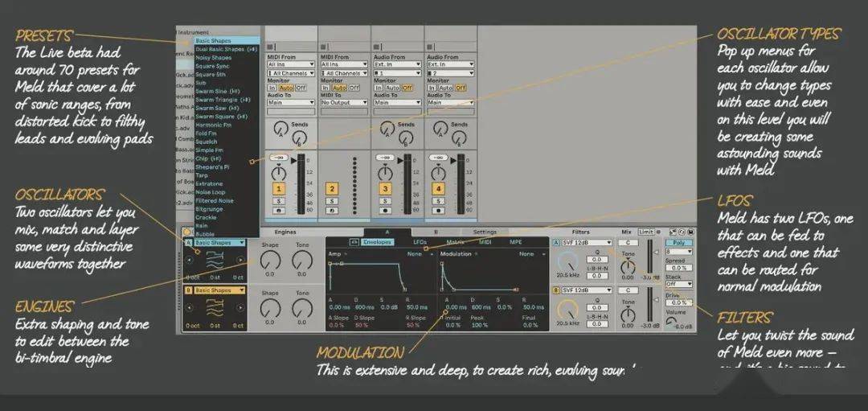Open the MIDI To No Output dropdown
Screen dimensions: 868x411
344,102
